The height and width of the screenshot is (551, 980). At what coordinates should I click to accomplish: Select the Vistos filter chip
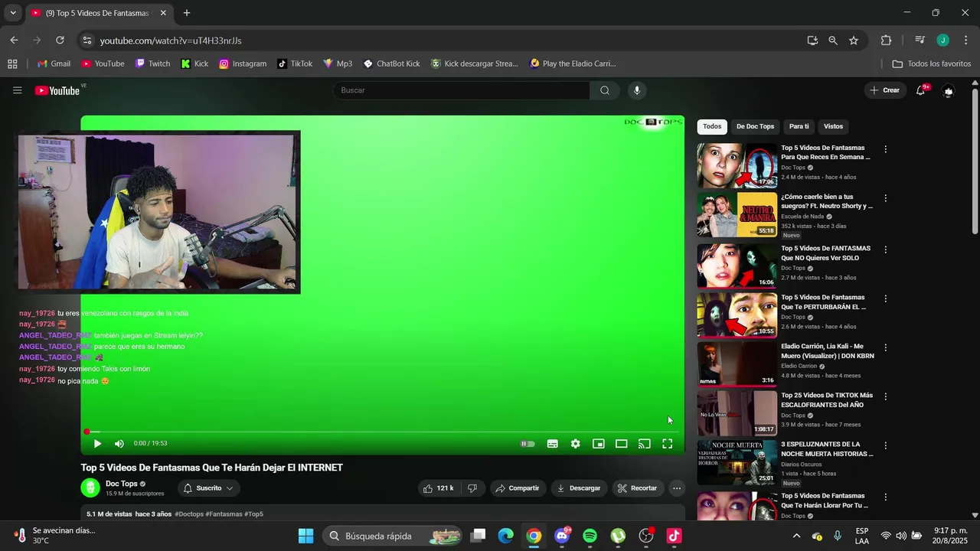coord(833,126)
